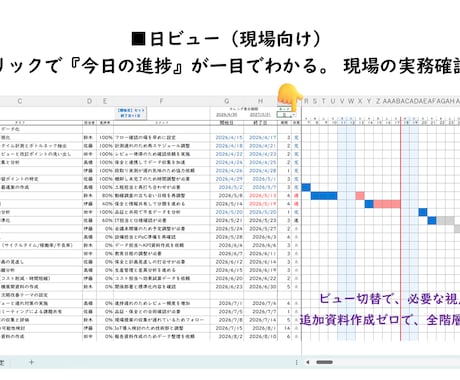
Task: Click the horizontal scrollbar thumb
Action: pyautogui.click(x=324, y=362)
